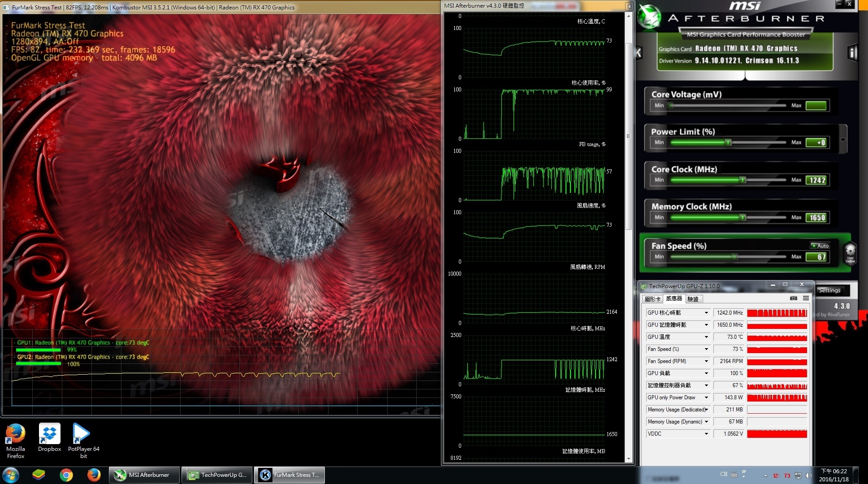Viewport: 868px width, 484px height.
Task: Click the CH input language indicator
Action: 724,474
